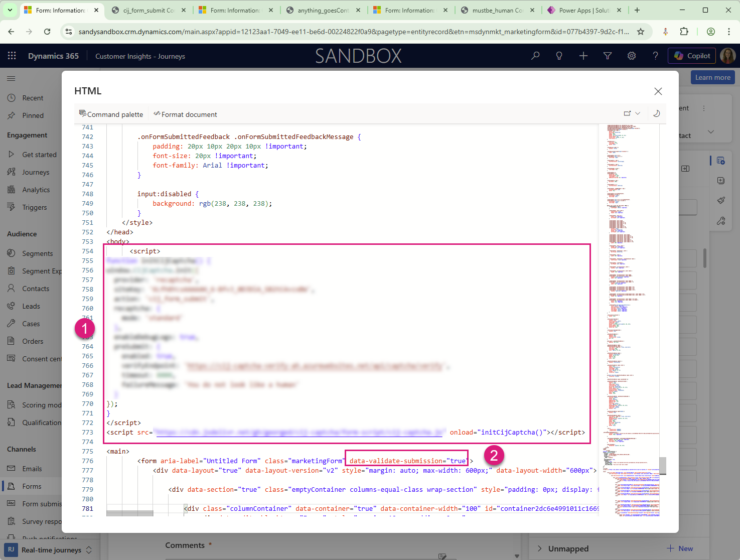740x560 pixels.
Task: Open the Copilot pane button
Action: pos(692,56)
